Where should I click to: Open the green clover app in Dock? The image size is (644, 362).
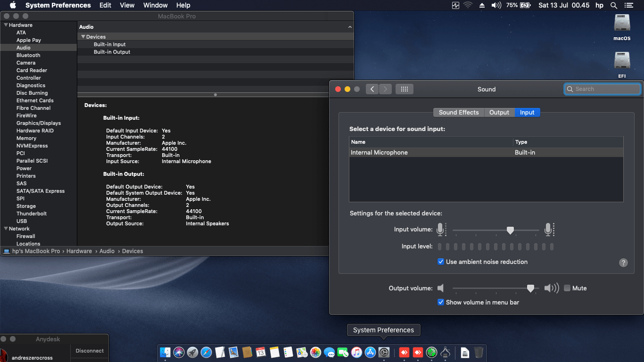(x=431, y=352)
